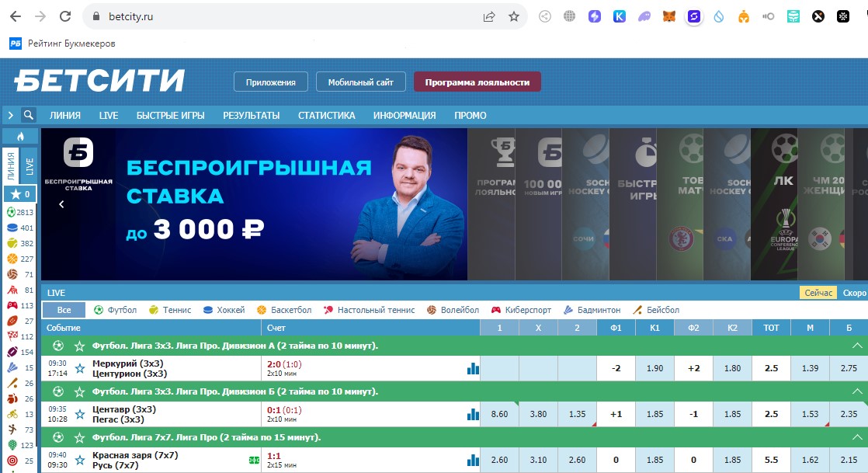The image size is (868, 473).
Task: Collapse the Дивизион А league section
Action: coord(857,346)
